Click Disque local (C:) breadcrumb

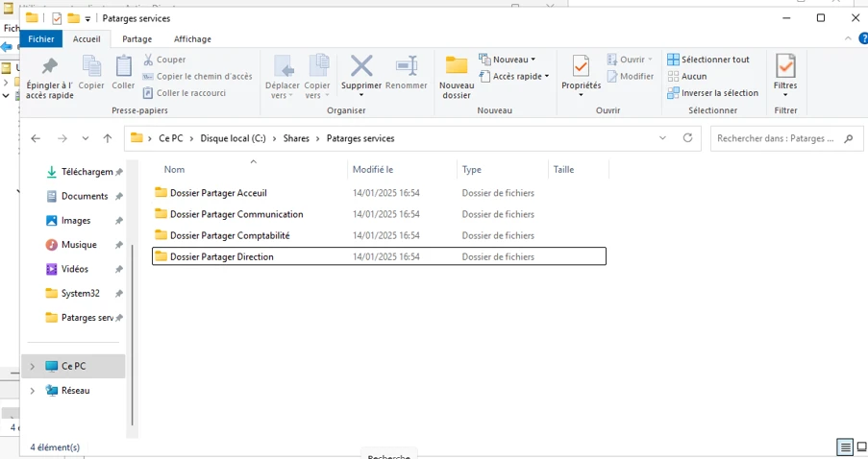233,138
